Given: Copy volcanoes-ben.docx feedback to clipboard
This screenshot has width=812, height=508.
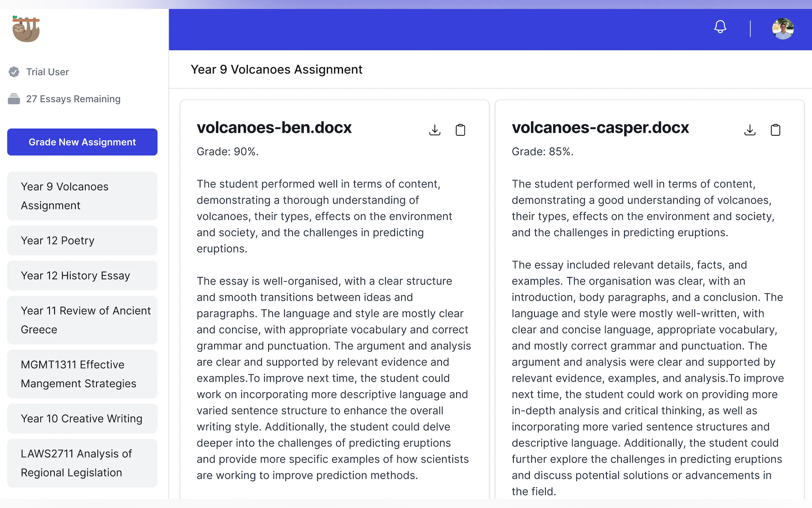Looking at the screenshot, I should pyautogui.click(x=460, y=130).
